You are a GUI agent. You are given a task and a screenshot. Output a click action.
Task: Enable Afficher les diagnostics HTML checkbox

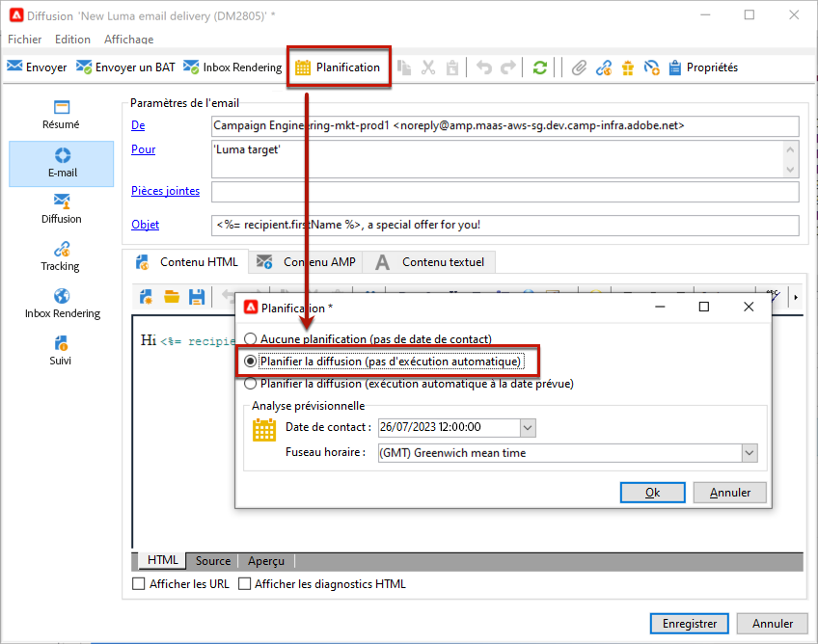point(244,583)
